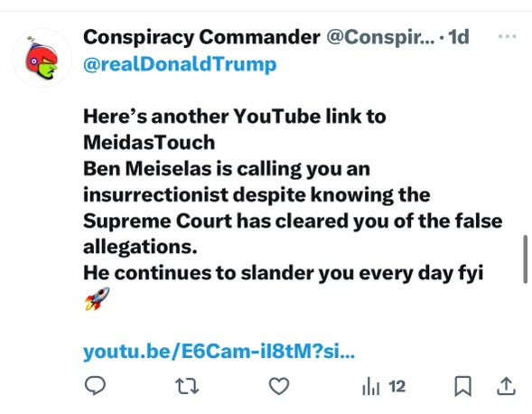Open view analytics via the bar chart icon

(371, 387)
